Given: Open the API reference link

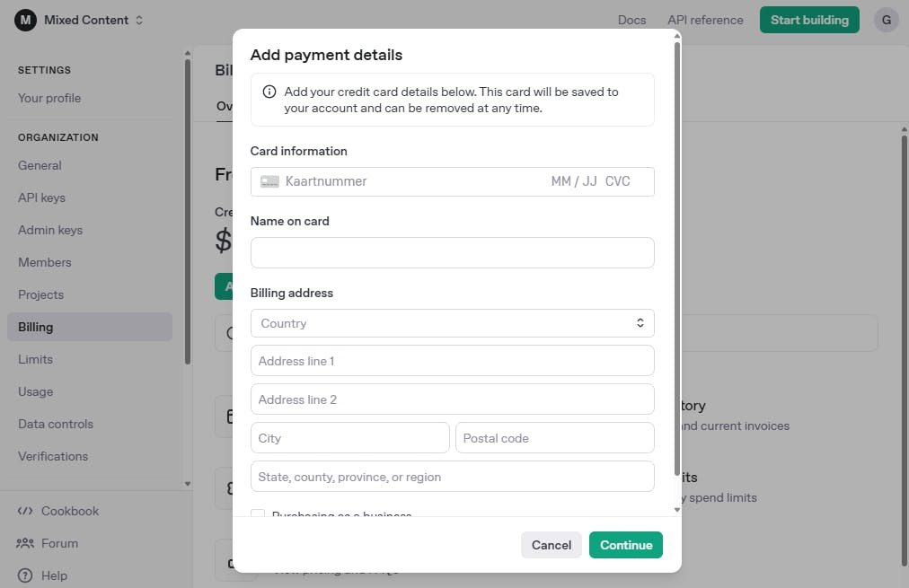Looking at the screenshot, I should point(705,20).
